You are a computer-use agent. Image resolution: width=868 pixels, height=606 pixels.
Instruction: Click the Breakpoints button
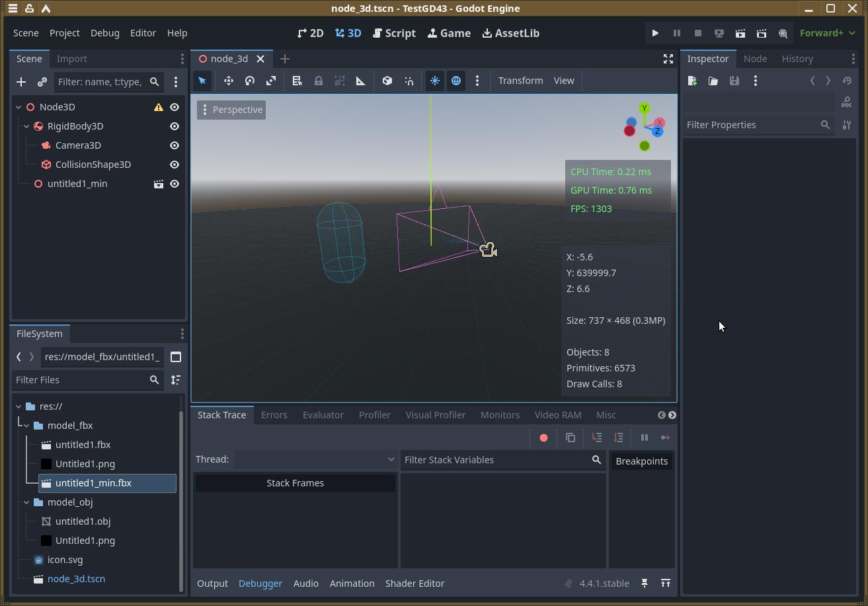(641, 461)
